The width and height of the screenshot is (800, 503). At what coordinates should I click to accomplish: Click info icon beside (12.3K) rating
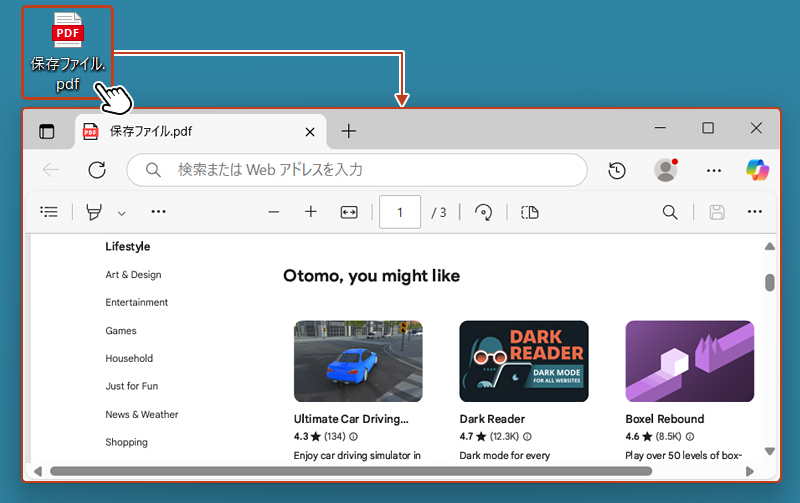point(527,437)
